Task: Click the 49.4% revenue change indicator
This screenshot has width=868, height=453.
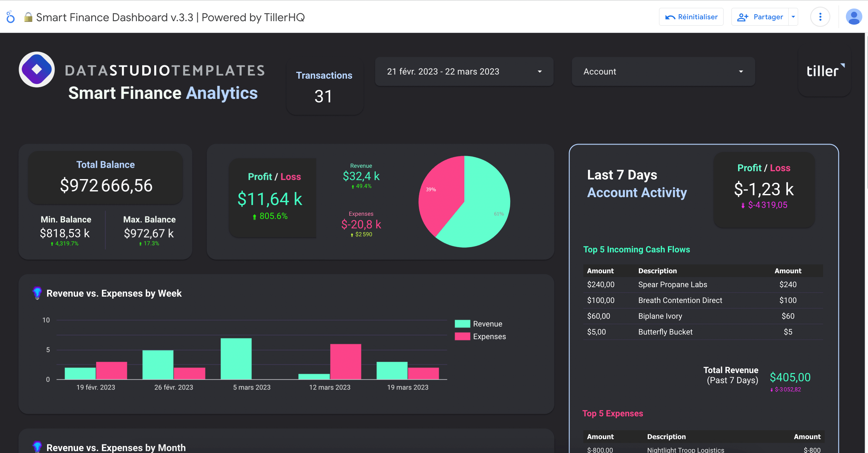Action: [x=361, y=186]
